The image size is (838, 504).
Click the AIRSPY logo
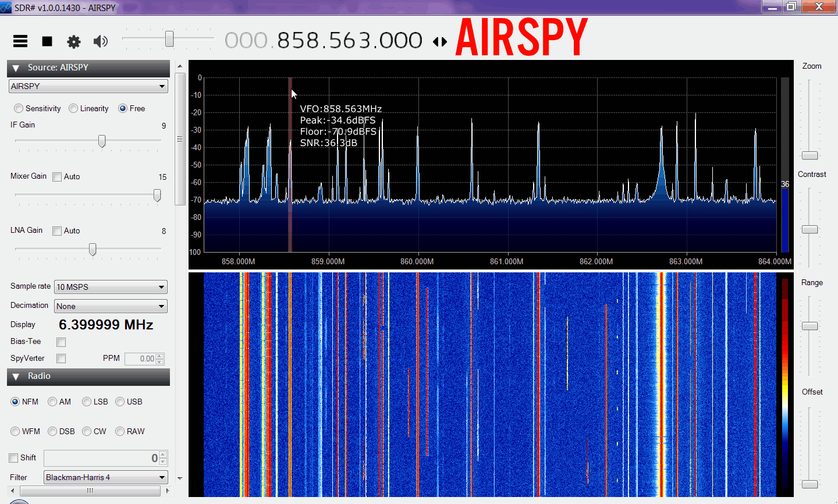[x=521, y=37]
